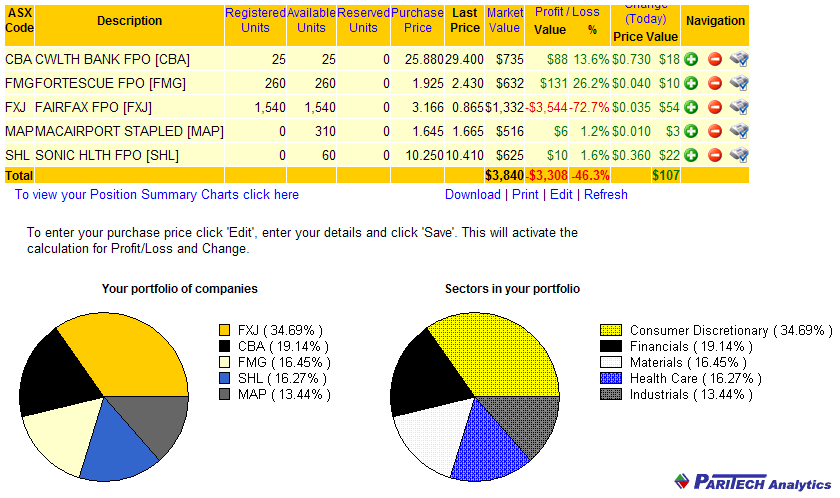This screenshot has height=498, width=840.
Task: Click 'Materials ( 16.45% )' legend label
Action: point(688,362)
